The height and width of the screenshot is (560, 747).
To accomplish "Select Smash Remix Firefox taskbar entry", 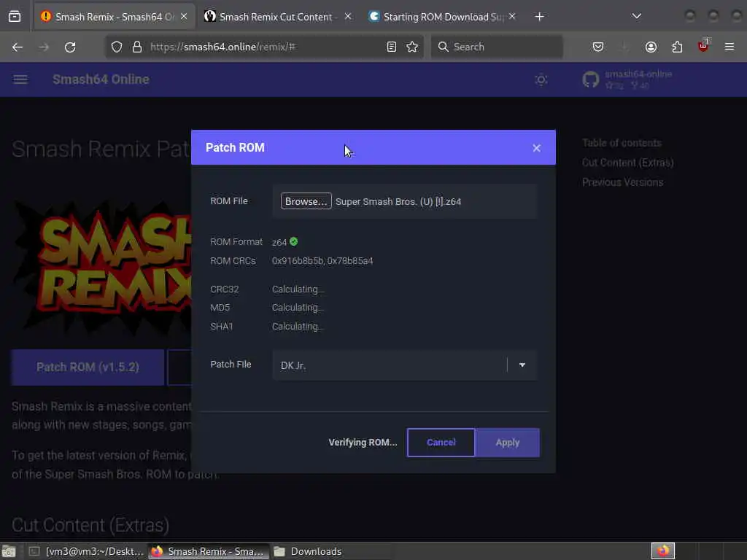I will (x=209, y=551).
